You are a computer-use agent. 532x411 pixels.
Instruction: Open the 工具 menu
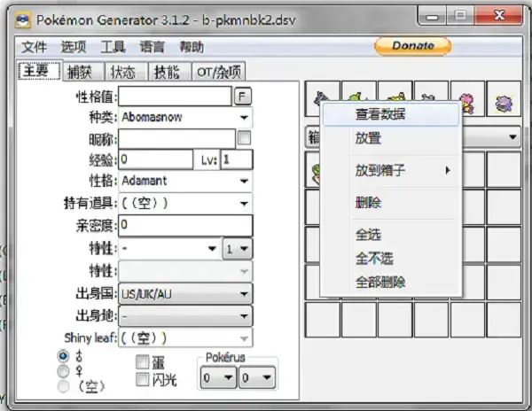click(x=113, y=47)
